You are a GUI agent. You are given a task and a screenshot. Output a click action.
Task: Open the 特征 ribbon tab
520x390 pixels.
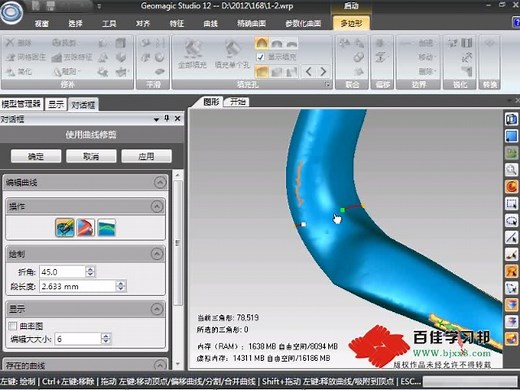tap(177, 23)
